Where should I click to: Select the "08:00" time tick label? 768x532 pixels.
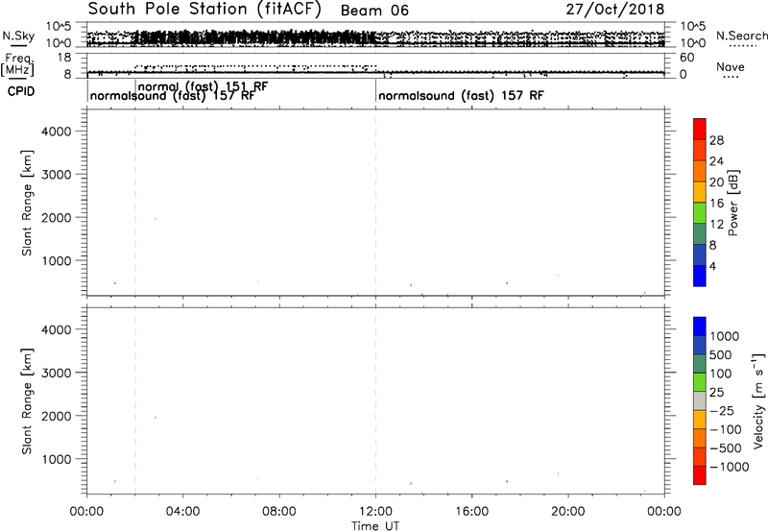279,512
